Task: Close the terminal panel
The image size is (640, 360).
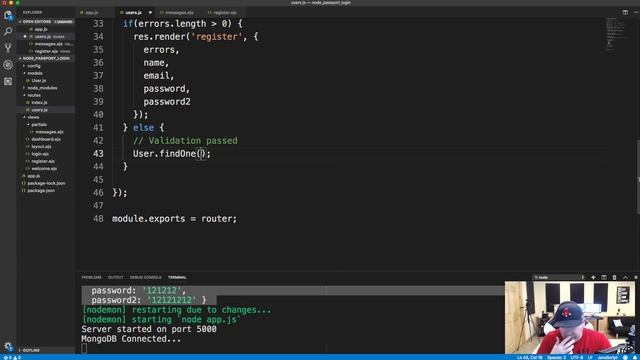Action: (x=636, y=277)
